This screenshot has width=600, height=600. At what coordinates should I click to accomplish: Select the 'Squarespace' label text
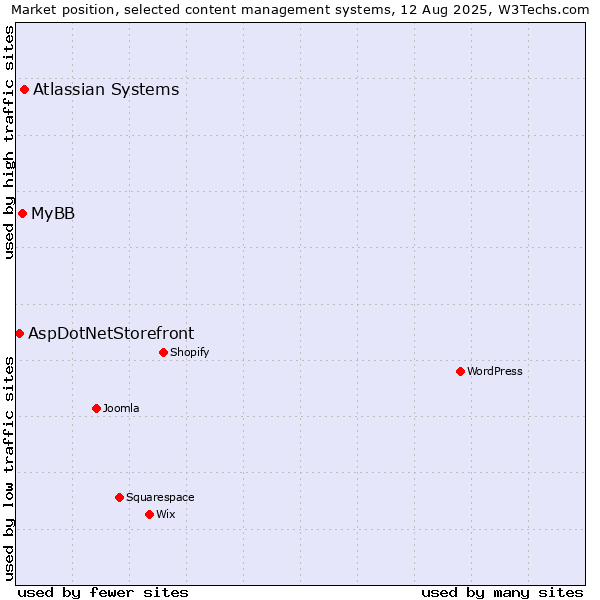[160, 497]
